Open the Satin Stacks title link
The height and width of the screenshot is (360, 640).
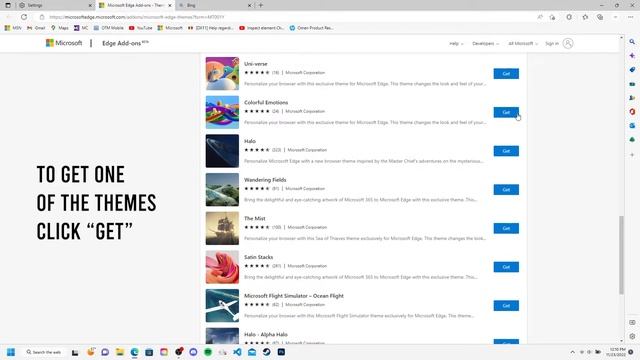pyautogui.click(x=258, y=257)
